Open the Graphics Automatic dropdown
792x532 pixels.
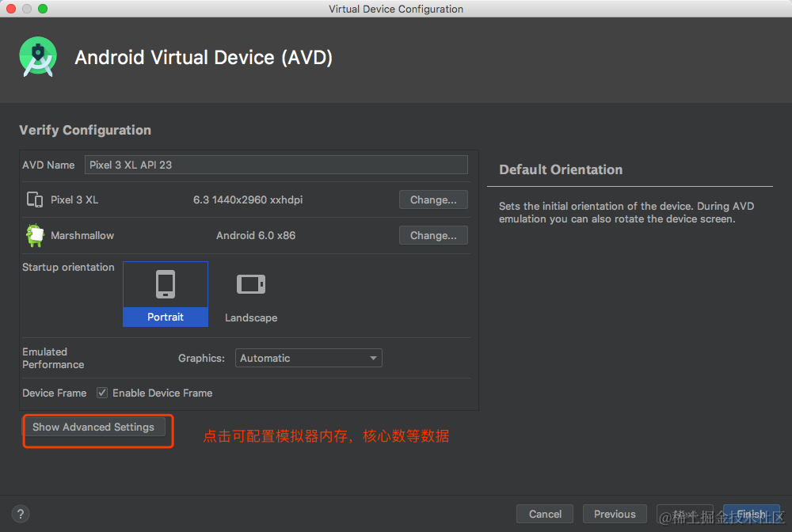click(308, 358)
